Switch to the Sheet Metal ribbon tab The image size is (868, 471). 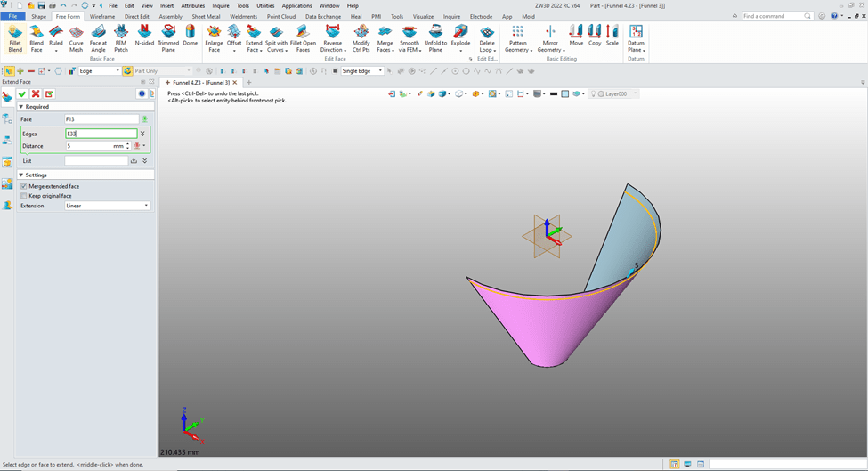pyautogui.click(x=206, y=16)
